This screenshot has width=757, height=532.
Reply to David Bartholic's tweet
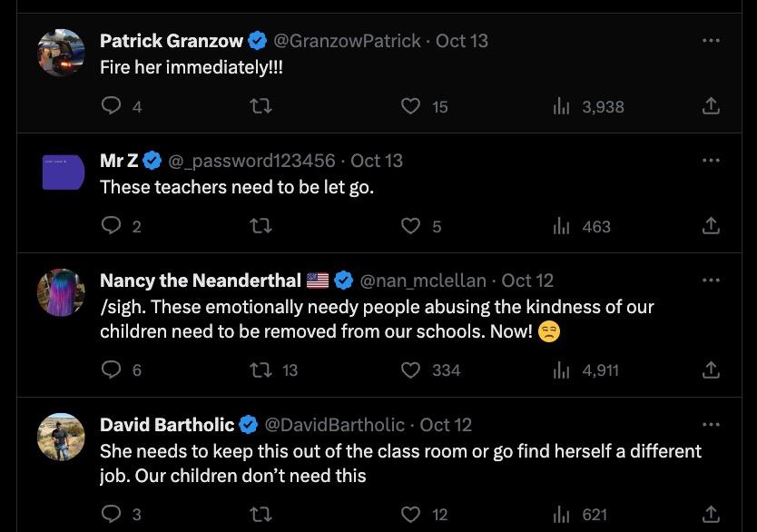(111, 514)
